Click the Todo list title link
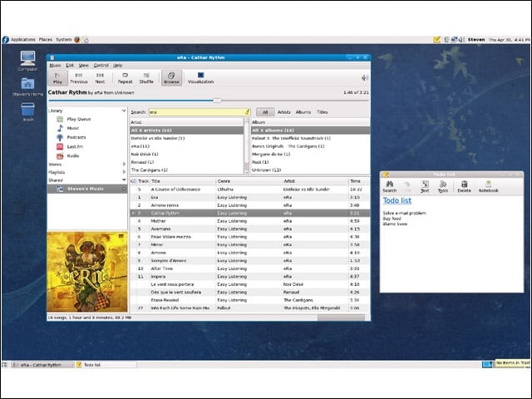The image size is (532, 399). (397, 200)
